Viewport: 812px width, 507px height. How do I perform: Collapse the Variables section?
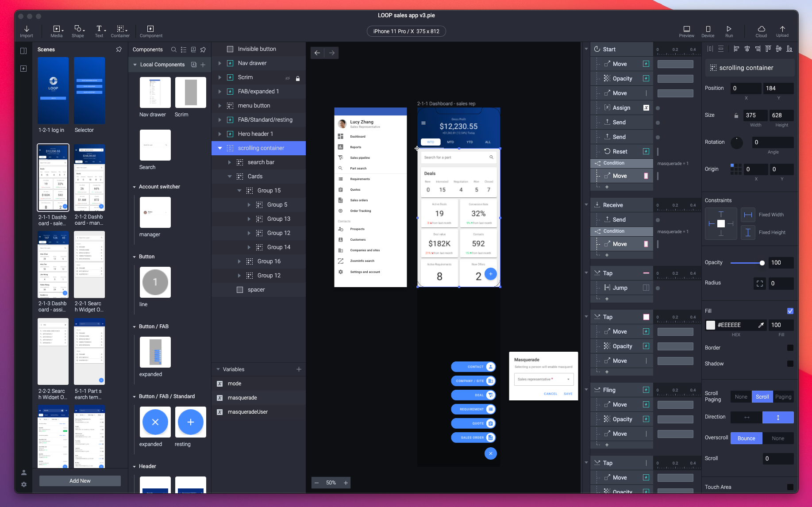(x=218, y=369)
